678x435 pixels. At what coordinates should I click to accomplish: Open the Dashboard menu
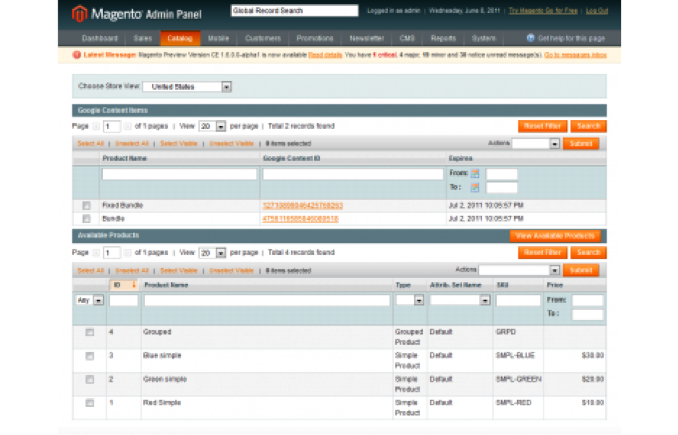100,38
